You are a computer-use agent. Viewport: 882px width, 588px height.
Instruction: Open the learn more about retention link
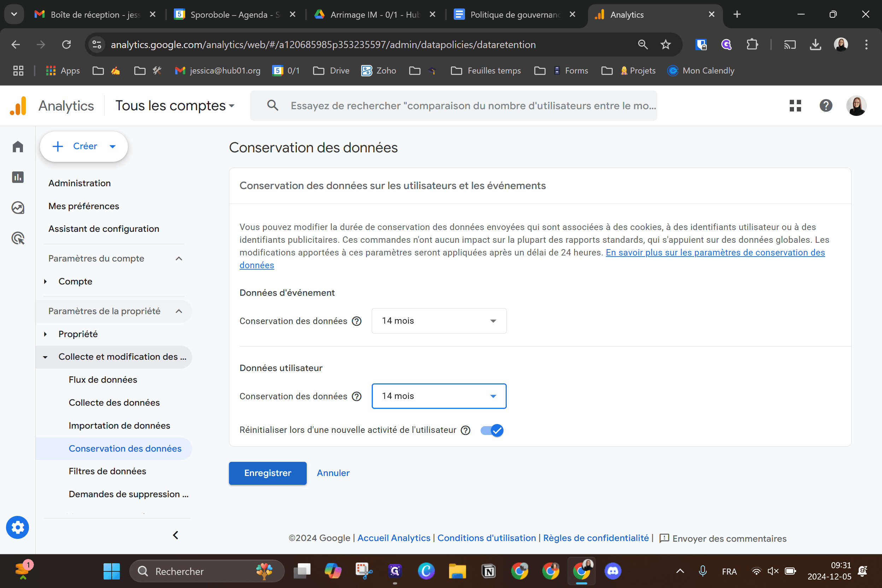coord(715,253)
